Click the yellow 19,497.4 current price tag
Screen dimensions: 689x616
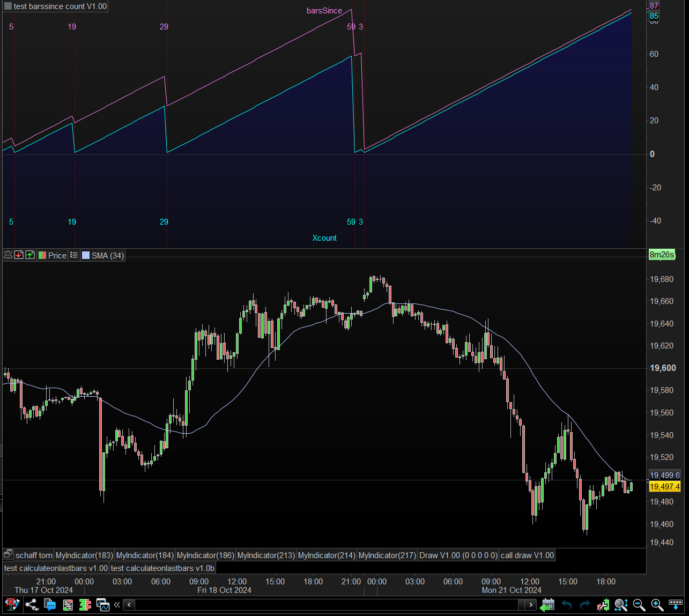coord(665,487)
